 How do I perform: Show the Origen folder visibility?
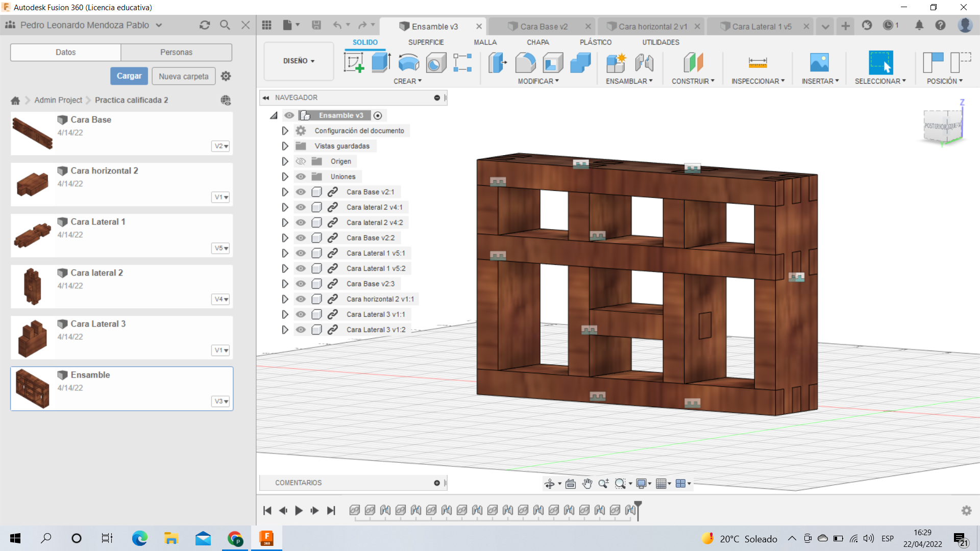click(x=301, y=161)
